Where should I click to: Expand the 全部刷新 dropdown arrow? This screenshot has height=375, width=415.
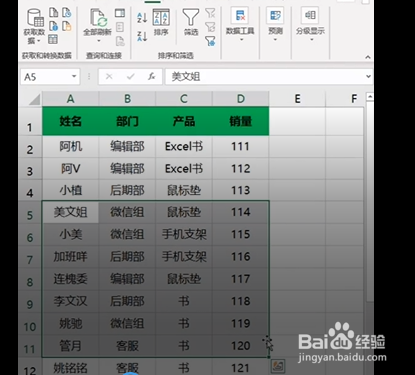coord(99,41)
